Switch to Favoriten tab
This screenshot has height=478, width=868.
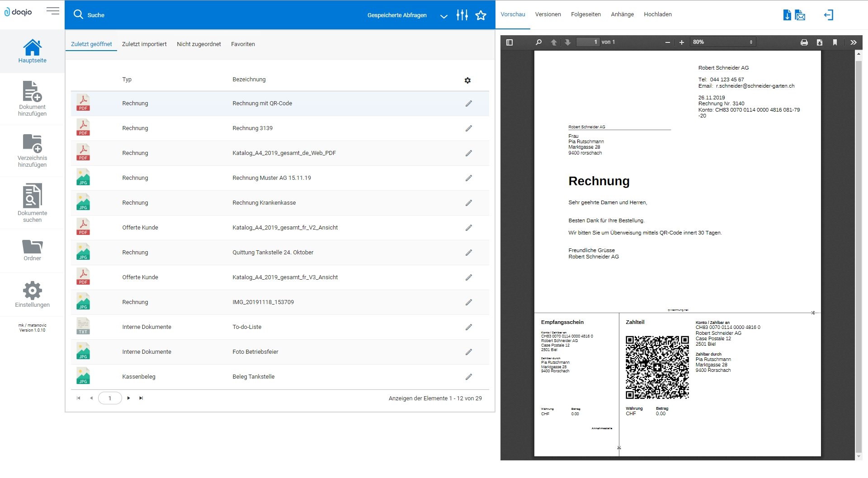click(x=243, y=44)
